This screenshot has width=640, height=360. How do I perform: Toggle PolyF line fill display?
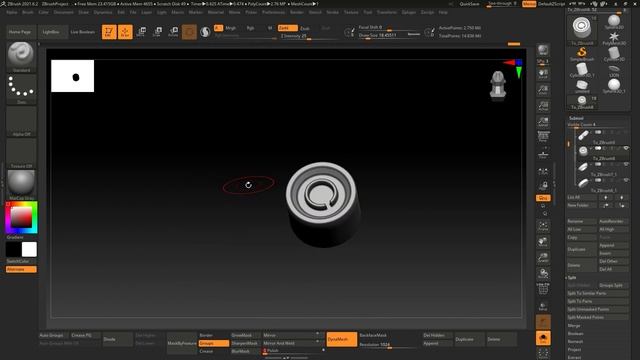coord(543,289)
